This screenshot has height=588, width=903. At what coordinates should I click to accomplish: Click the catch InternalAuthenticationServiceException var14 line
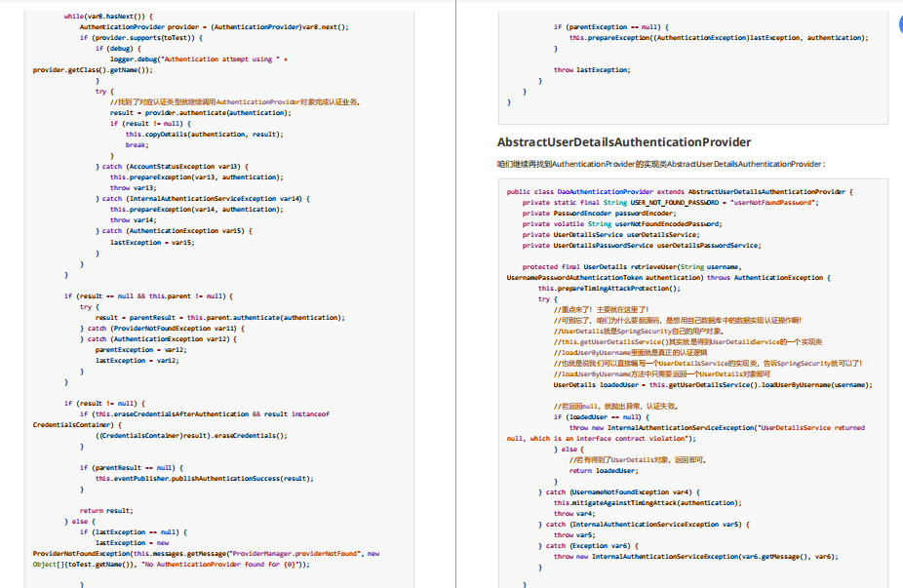pyautogui.click(x=203, y=199)
